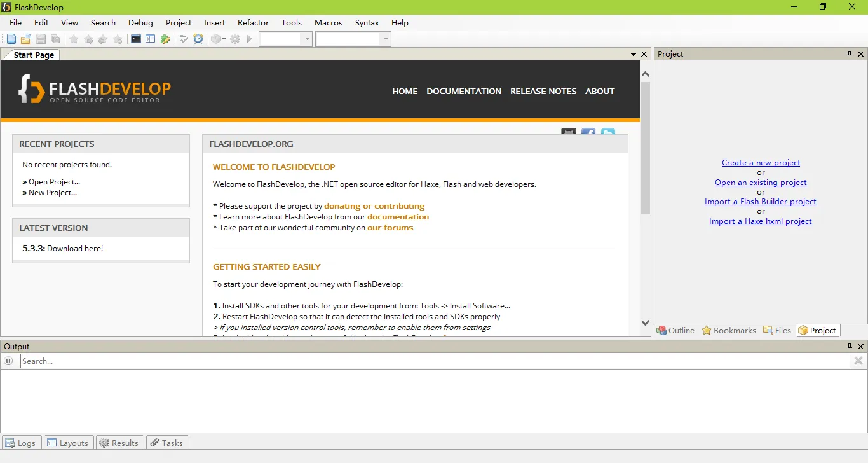Open the second toolbar combo box
This screenshot has width=868, height=463.
click(385, 39)
